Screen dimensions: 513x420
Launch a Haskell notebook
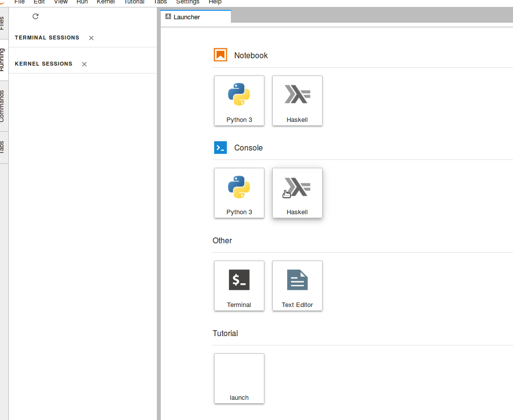(297, 101)
